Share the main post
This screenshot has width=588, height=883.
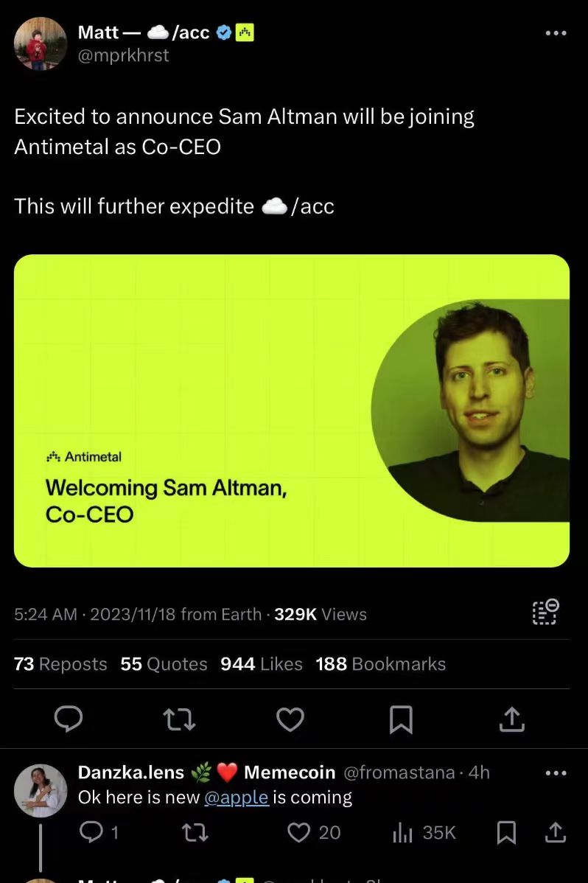511,719
